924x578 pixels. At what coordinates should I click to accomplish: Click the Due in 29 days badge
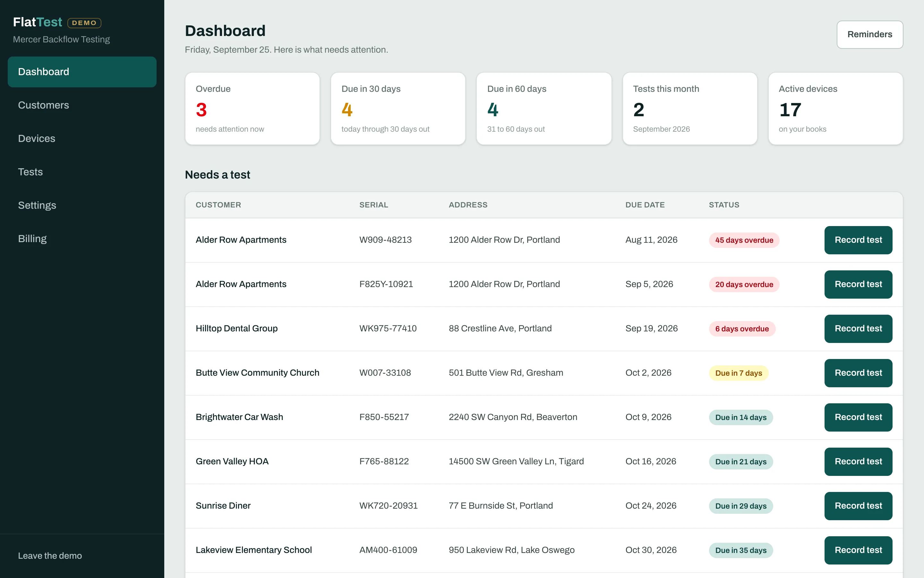pyautogui.click(x=741, y=506)
